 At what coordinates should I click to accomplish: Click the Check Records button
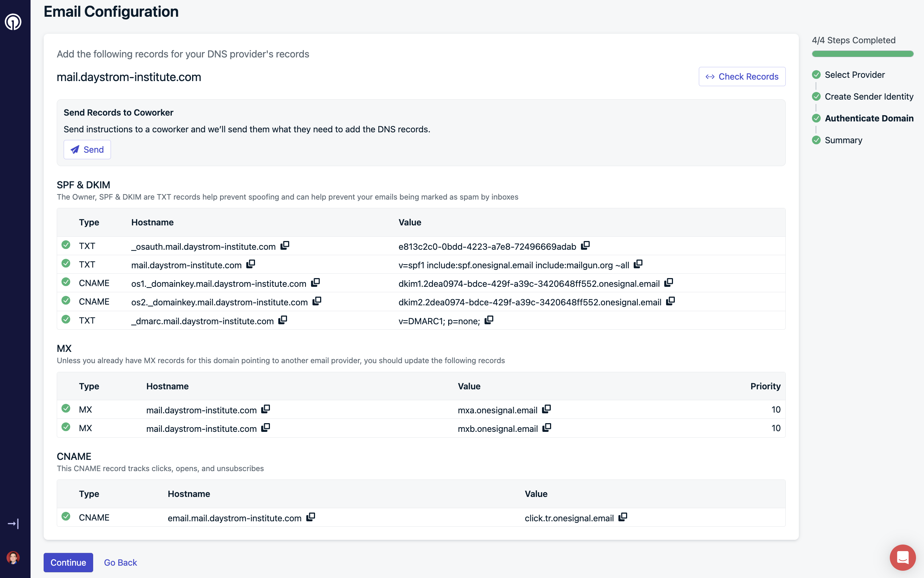[742, 76]
